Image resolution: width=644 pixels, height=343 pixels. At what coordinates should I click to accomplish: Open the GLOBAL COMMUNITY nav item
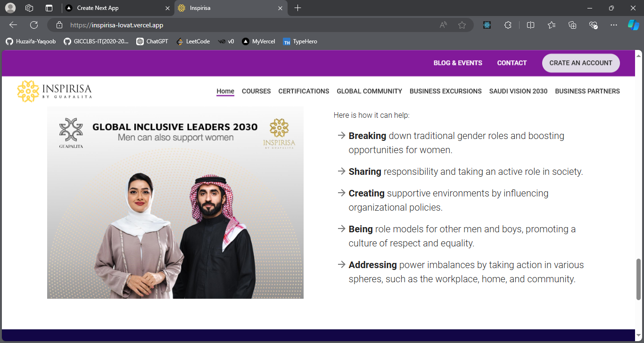(369, 91)
